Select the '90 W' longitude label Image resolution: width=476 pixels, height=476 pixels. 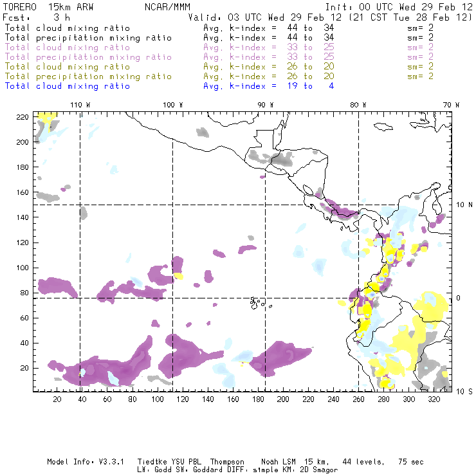(266, 105)
